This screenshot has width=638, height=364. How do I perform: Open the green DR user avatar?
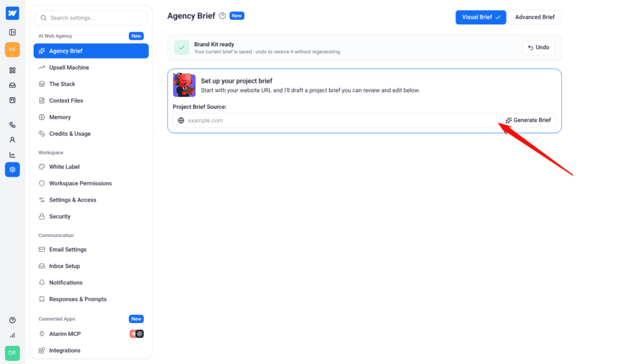tap(12, 353)
